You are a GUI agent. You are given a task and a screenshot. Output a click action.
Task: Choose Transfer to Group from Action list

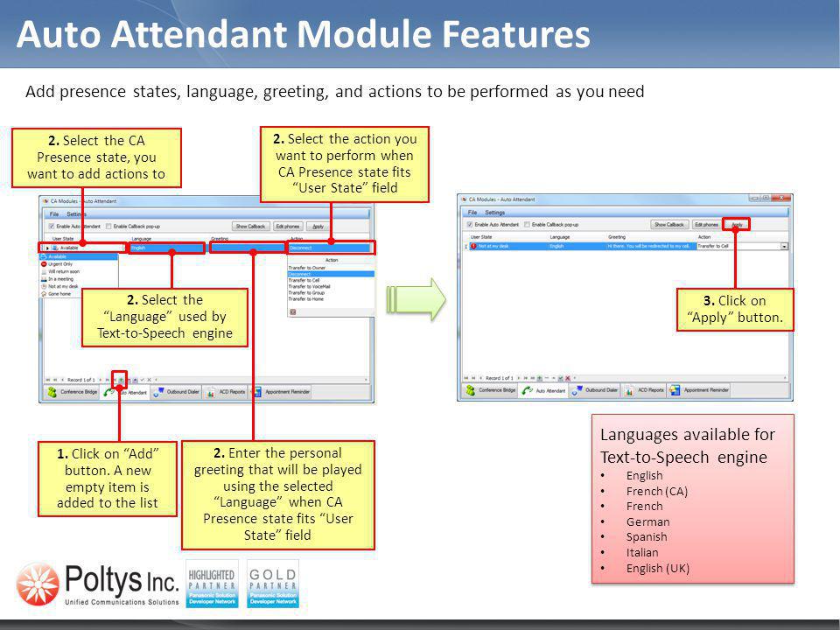tap(306, 293)
